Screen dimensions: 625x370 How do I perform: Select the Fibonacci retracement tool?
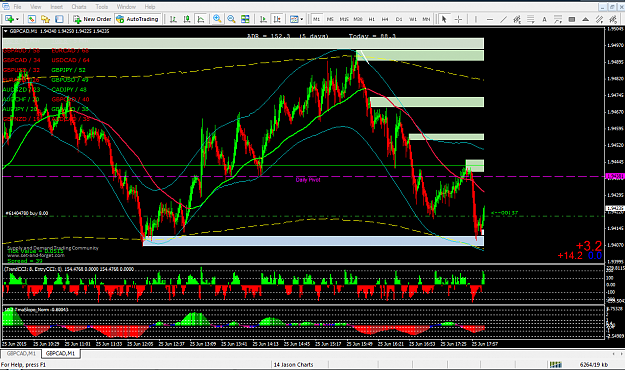pos(531,19)
